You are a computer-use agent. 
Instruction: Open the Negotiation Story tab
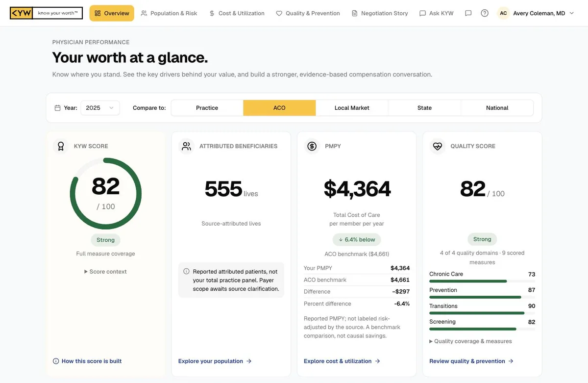coord(380,13)
